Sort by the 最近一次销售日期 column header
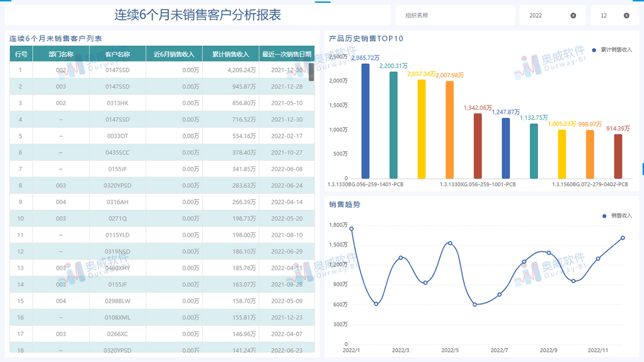The width and height of the screenshot is (644, 362). [x=288, y=53]
